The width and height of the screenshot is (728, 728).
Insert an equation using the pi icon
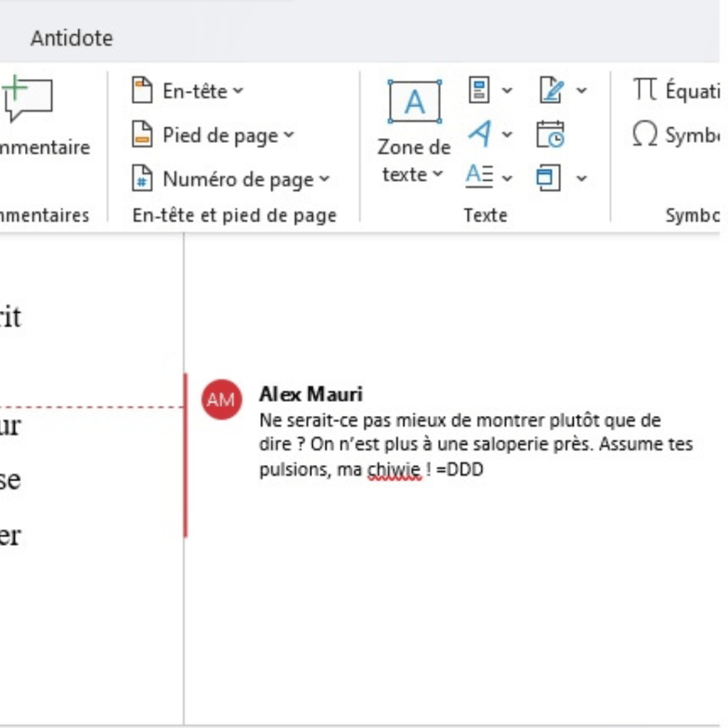click(x=645, y=90)
